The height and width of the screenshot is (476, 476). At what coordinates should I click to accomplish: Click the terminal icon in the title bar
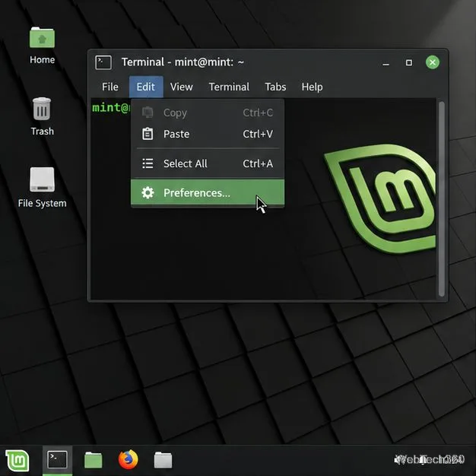point(103,62)
